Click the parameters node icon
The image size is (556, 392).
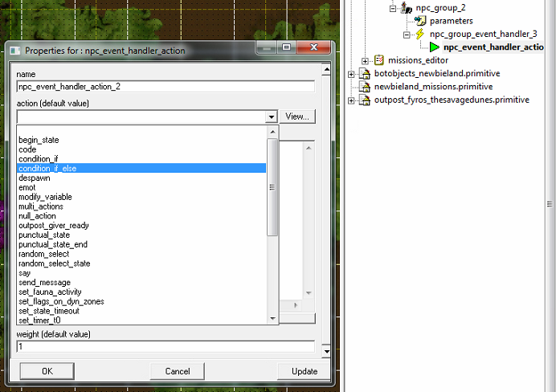tap(419, 21)
